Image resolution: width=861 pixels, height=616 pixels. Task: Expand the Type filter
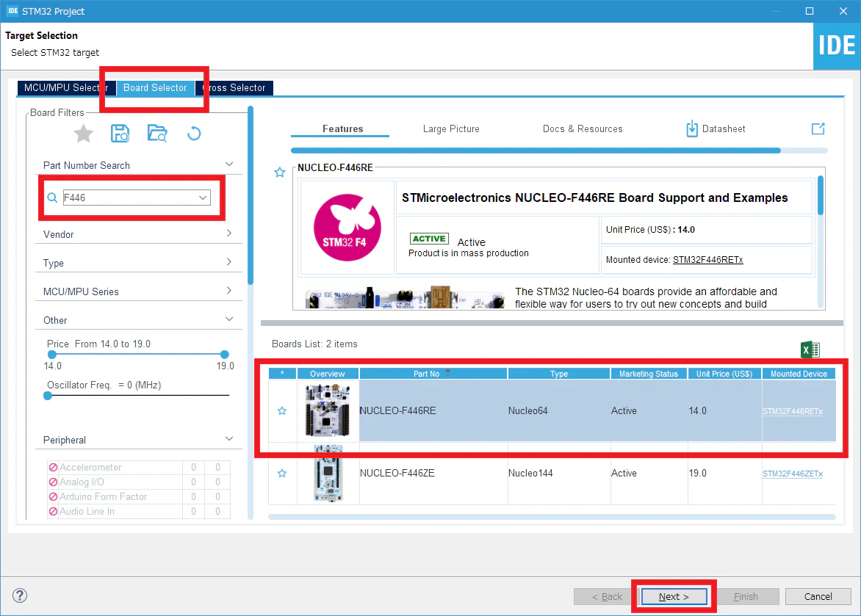[x=229, y=262]
